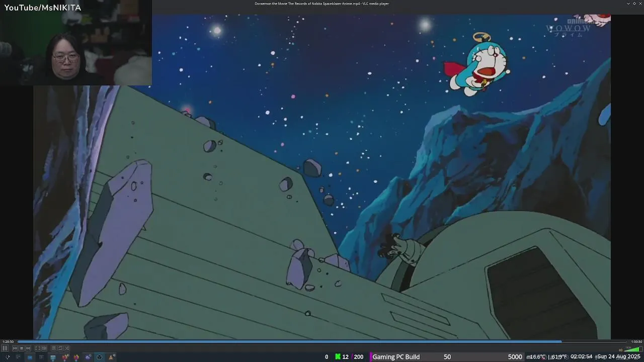Click the Doraemon movie video area
The image size is (644, 362).
click(x=322, y=176)
